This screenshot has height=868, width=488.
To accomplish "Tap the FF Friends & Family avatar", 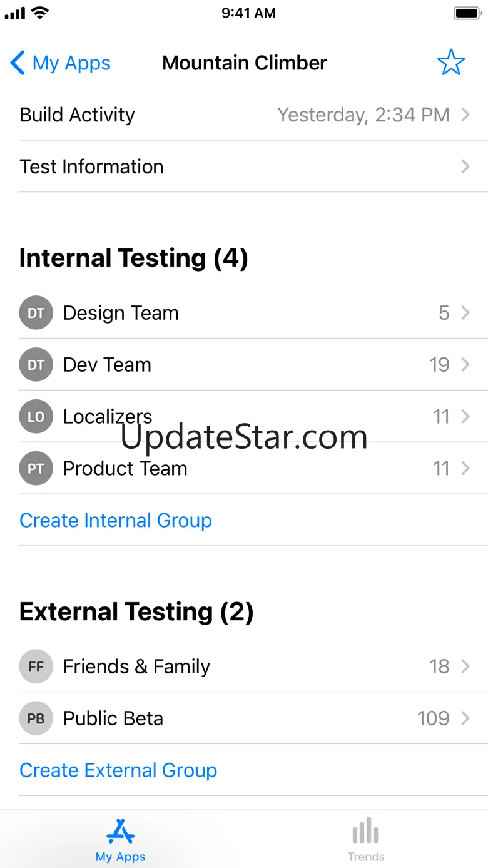I will (36, 666).
